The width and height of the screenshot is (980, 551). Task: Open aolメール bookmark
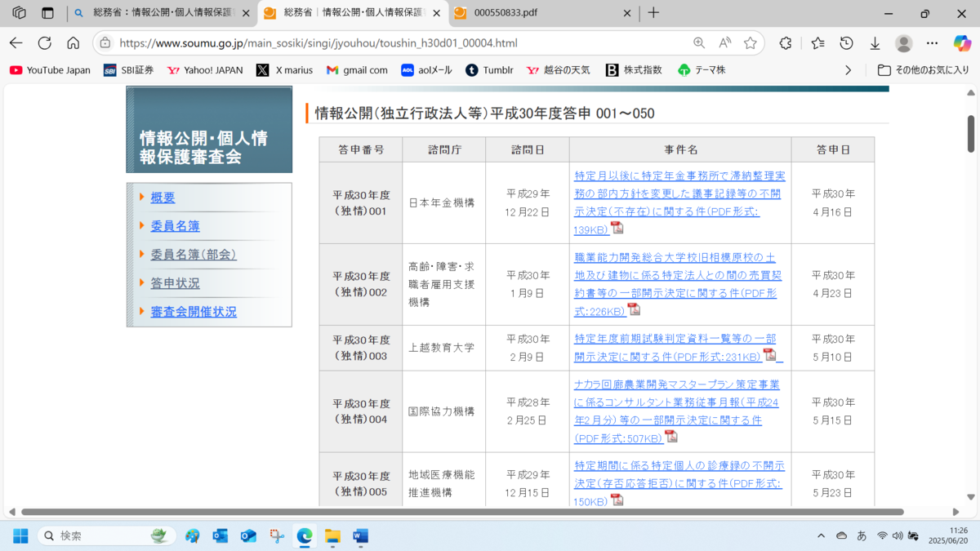(426, 70)
